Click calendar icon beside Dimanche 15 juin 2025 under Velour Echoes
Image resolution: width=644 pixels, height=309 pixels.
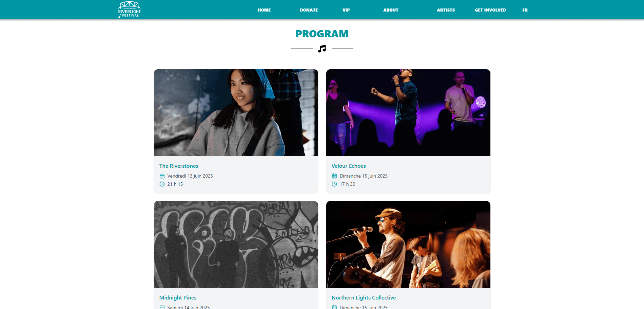[x=334, y=176]
